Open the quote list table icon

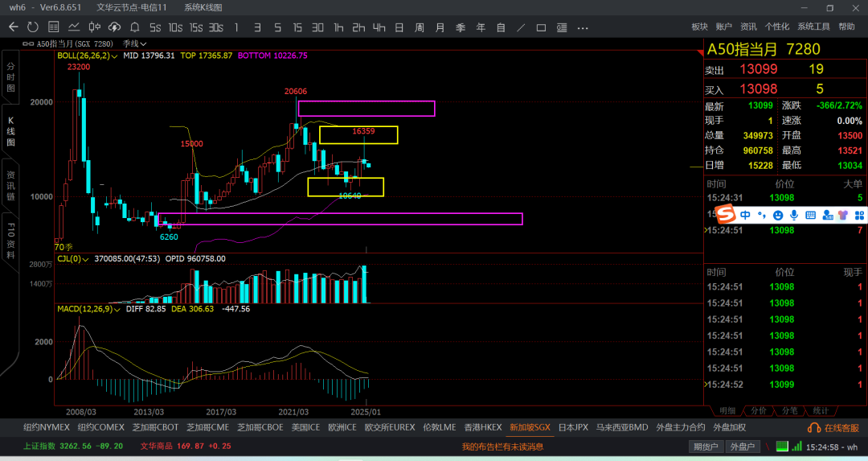[53, 27]
